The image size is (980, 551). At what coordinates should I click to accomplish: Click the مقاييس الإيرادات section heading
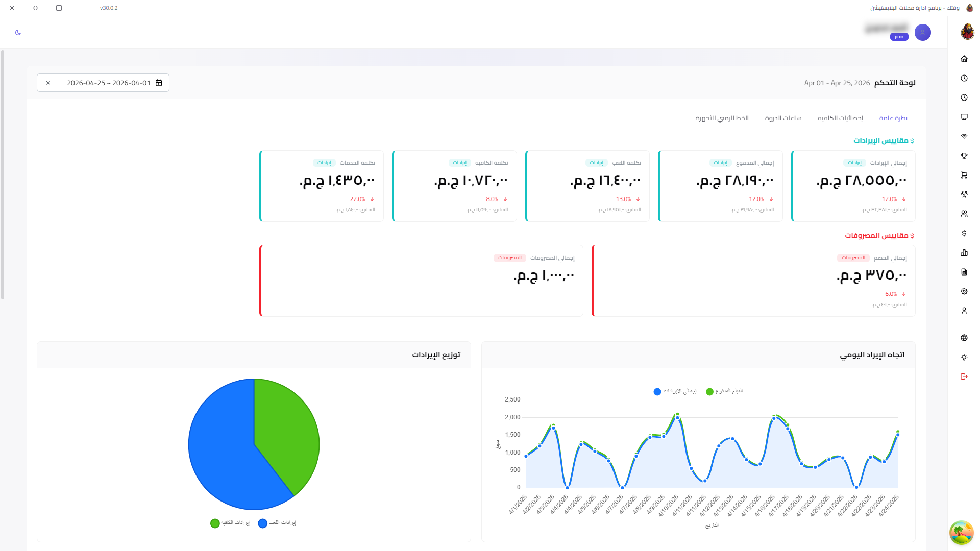point(881,140)
